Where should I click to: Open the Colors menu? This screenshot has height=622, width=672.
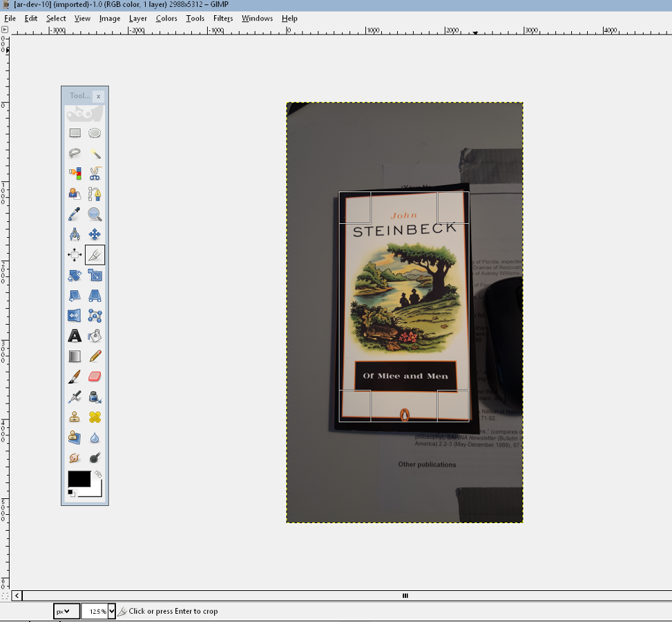click(x=166, y=19)
